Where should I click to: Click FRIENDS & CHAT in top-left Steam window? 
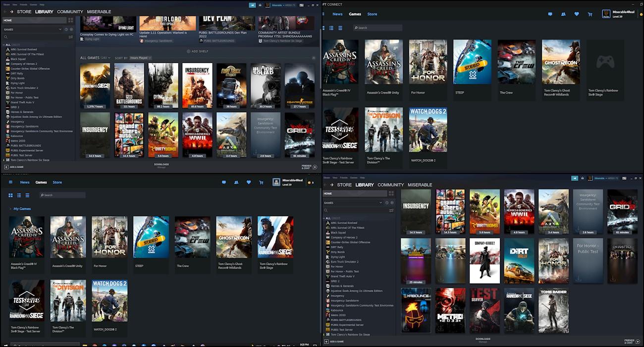(x=309, y=167)
